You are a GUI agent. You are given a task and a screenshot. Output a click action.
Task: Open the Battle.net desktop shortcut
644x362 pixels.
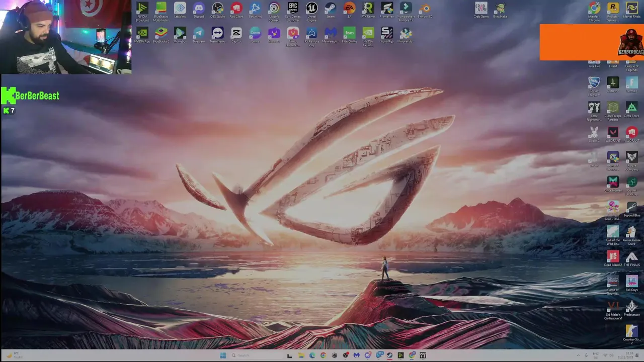click(x=255, y=11)
